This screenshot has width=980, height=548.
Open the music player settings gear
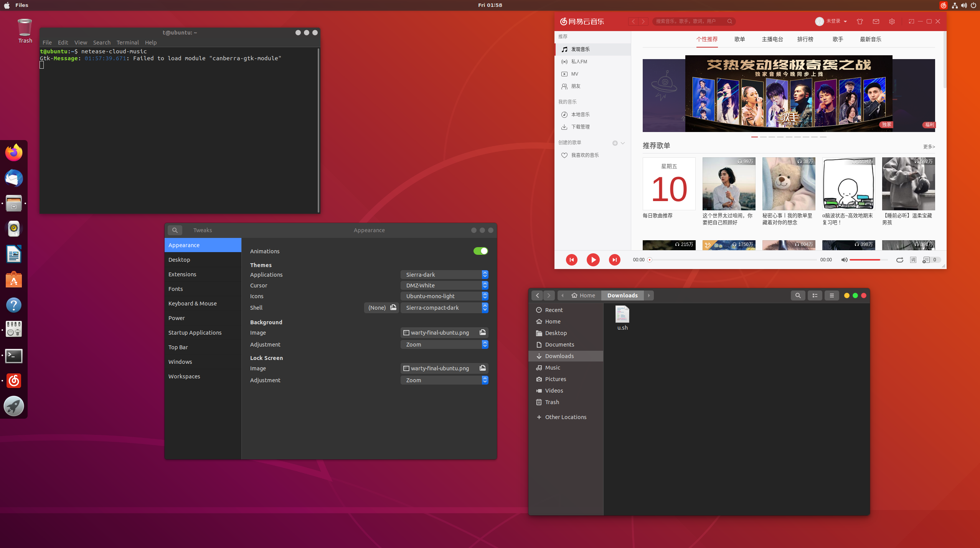[892, 21]
